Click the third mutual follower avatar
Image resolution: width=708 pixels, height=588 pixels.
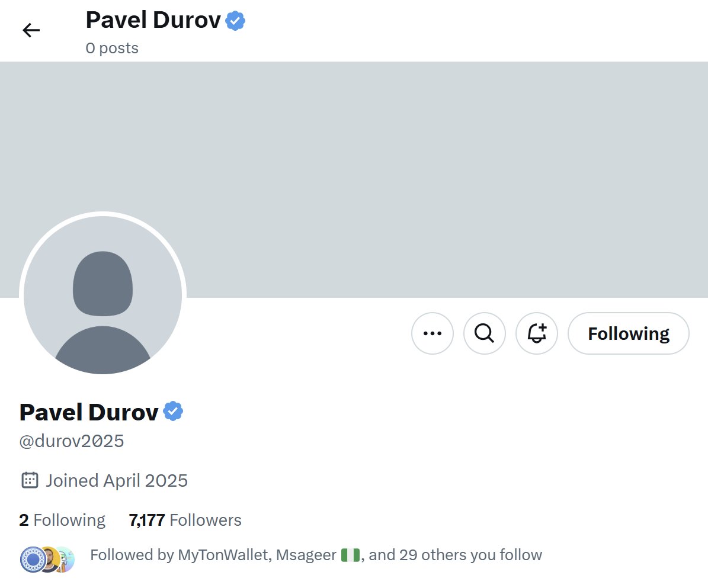pyautogui.click(x=67, y=560)
